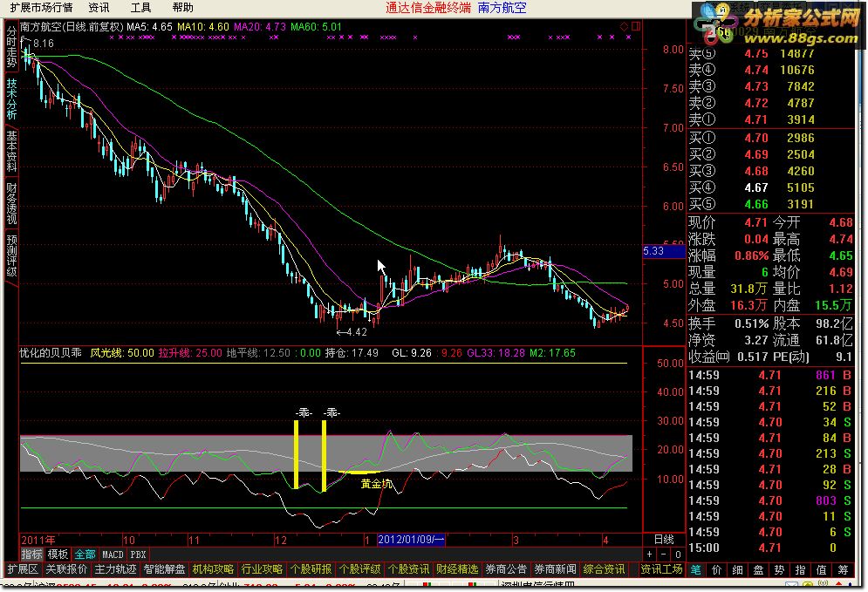
Task: Open the 个股研报 panel
Action: pos(311,569)
